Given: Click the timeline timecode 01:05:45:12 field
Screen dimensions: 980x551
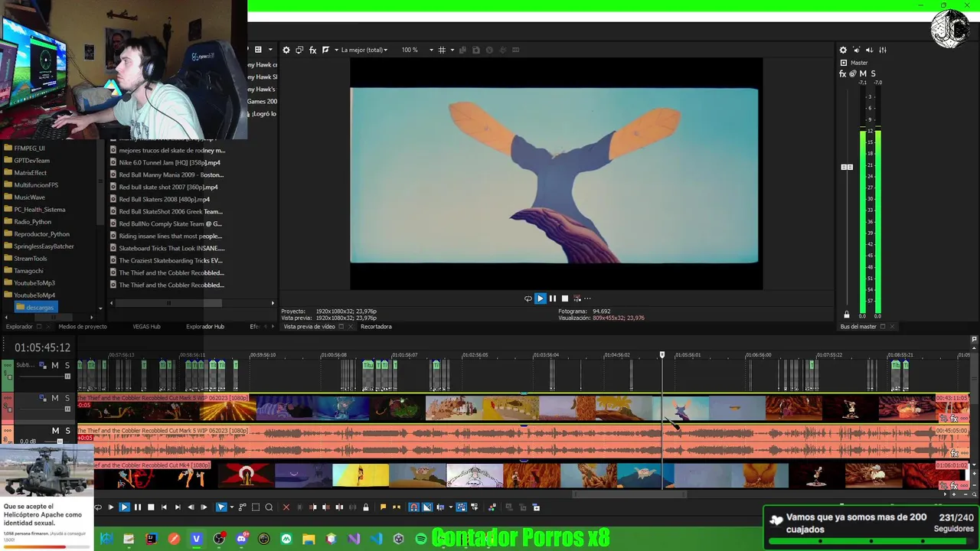Looking at the screenshot, I should (42, 347).
